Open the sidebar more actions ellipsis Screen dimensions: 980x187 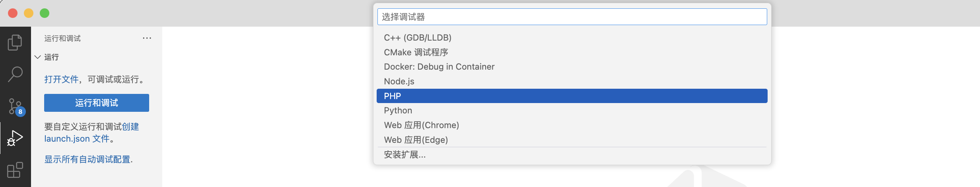(x=147, y=38)
